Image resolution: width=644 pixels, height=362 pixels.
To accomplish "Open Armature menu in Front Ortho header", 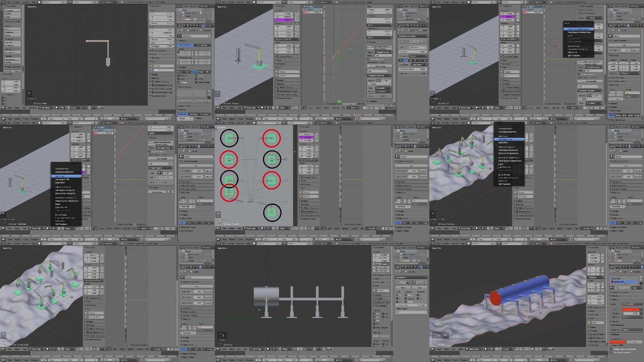I will 33,108.
